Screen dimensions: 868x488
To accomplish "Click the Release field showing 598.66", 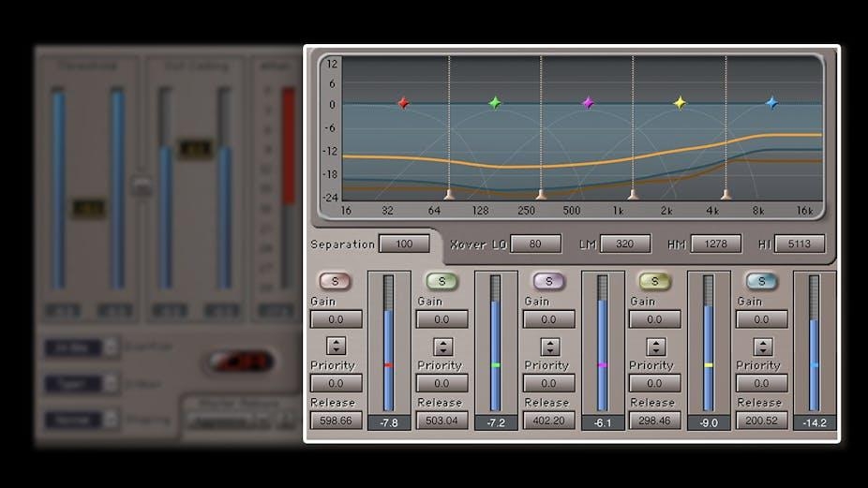I will click(336, 421).
